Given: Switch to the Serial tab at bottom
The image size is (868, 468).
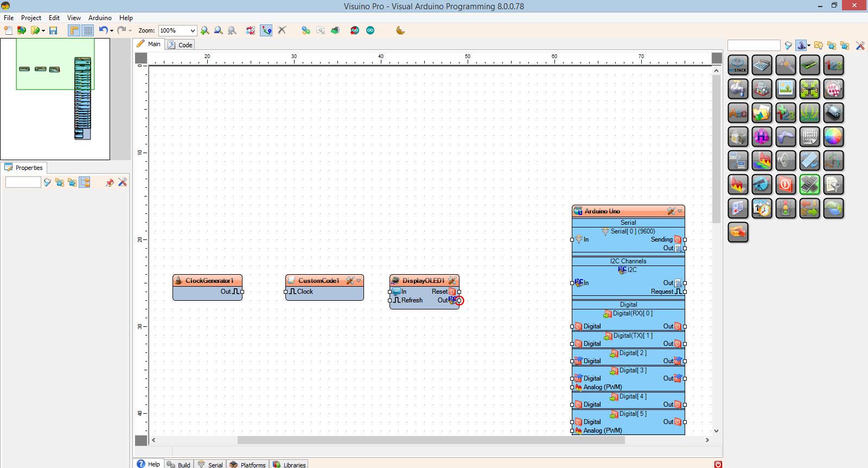Looking at the screenshot, I should [x=210, y=465].
